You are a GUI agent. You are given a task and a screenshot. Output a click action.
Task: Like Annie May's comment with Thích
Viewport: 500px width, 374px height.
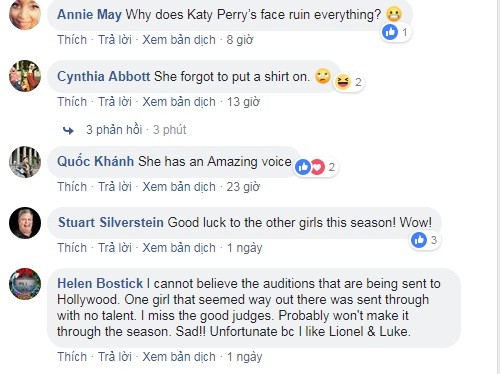click(72, 40)
